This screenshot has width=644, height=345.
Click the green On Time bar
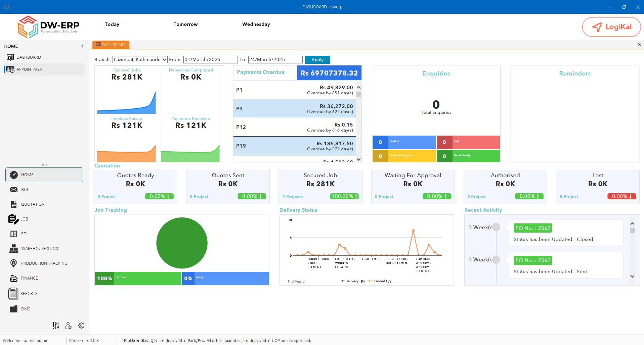[138, 279]
